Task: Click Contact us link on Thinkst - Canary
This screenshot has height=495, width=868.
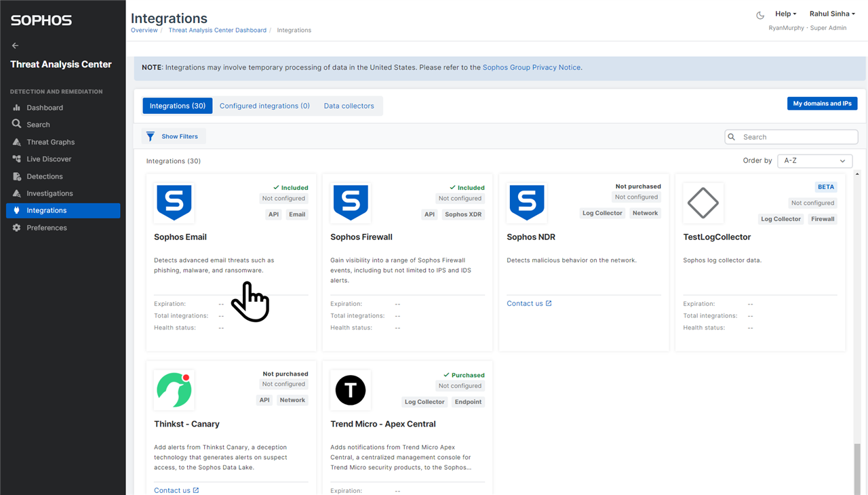Action: (176, 490)
